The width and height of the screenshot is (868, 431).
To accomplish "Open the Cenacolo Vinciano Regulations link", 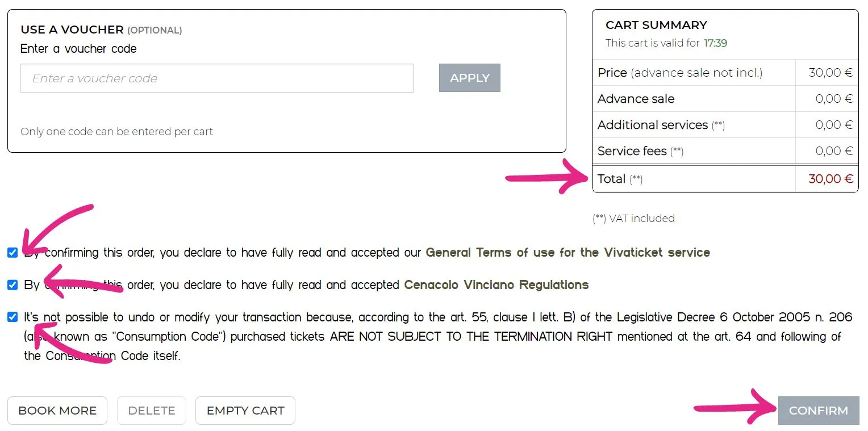I will coord(496,285).
